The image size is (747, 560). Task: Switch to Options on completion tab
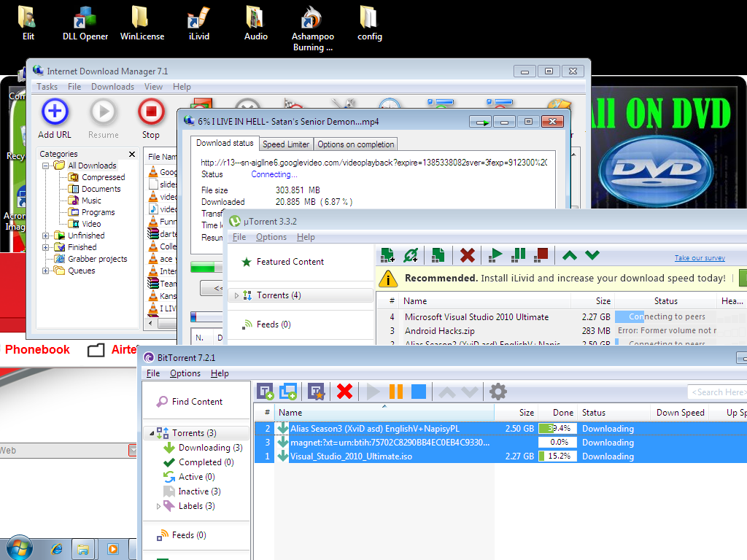click(355, 144)
